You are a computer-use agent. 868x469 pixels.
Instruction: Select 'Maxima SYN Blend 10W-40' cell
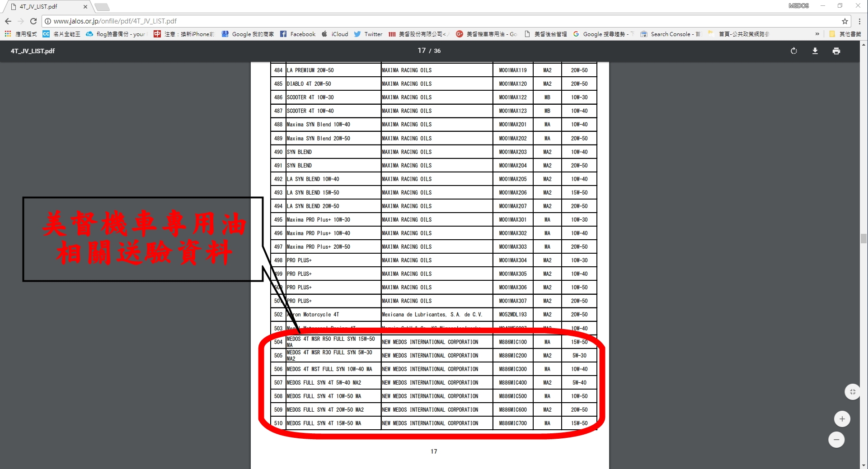(x=333, y=125)
